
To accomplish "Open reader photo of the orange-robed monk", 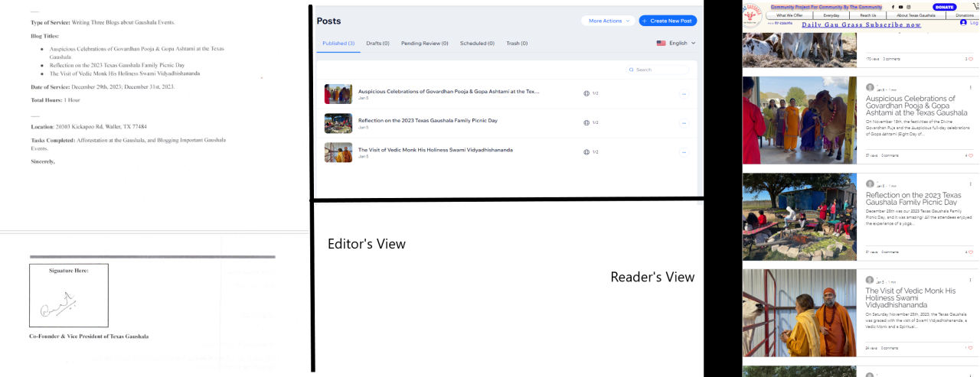I will [799, 313].
